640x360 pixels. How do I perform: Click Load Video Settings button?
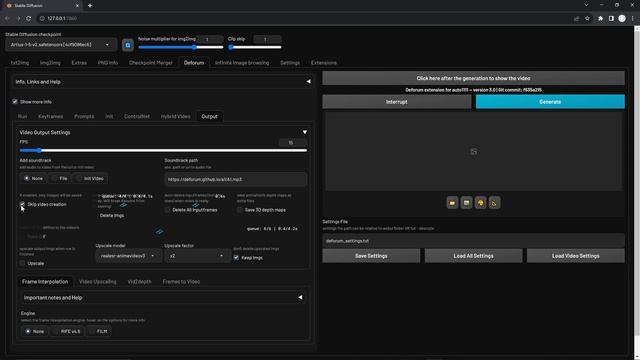tap(576, 256)
